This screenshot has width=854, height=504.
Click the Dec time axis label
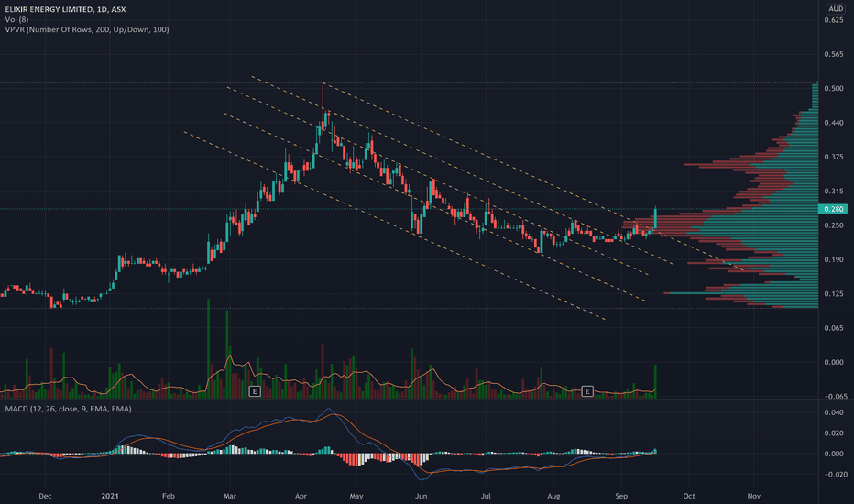(45, 496)
